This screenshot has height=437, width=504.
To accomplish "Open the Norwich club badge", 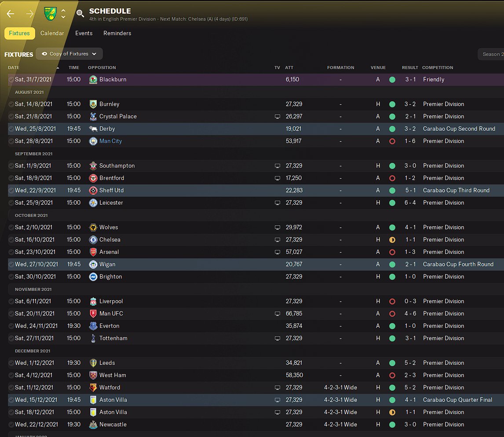I will point(51,14).
